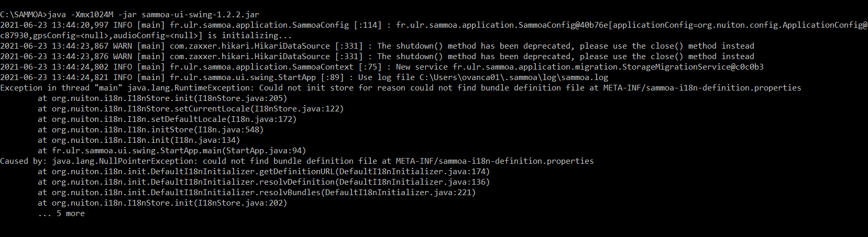Click the sammoa-ui-swing-1.2.2.jar filename text
This screenshot has width=868, height=237.
[x=200, y=15]
